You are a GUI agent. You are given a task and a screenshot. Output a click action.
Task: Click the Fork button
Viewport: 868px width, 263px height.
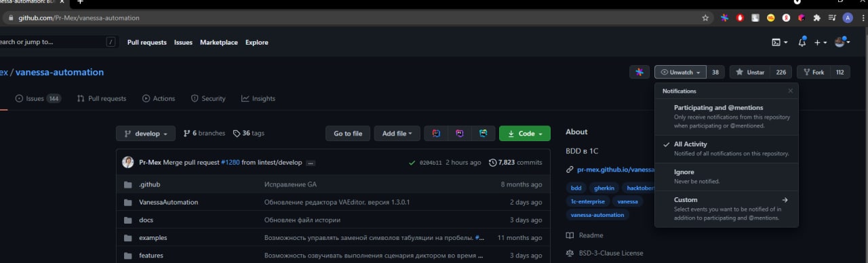tap(814, 73)
